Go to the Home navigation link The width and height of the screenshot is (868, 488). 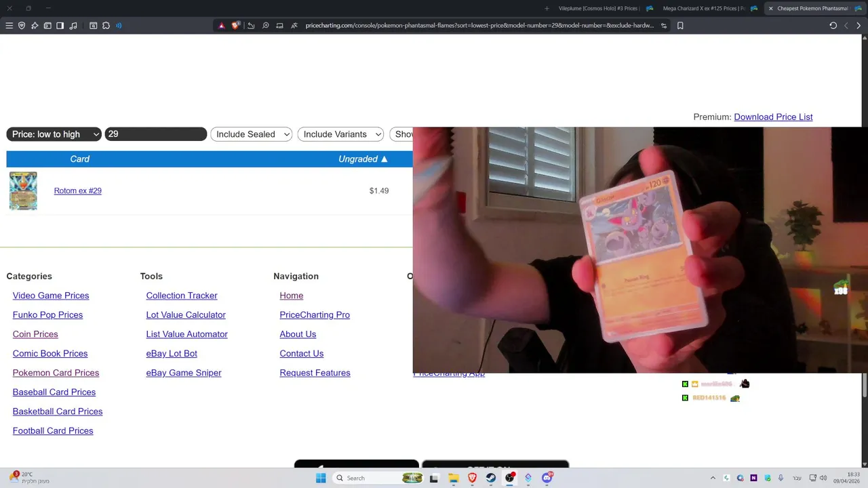(x=292, y=296)
